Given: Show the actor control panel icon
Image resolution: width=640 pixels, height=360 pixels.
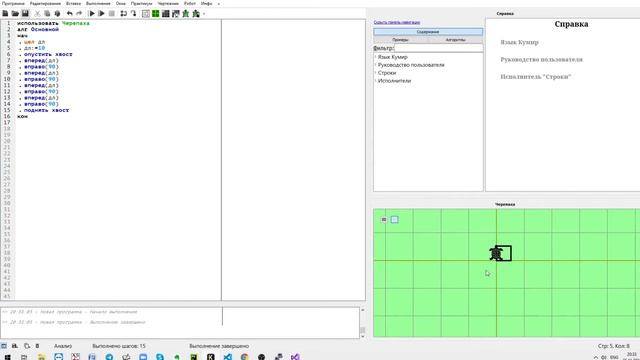Looking at the screenshot, I should click(146, 13).
